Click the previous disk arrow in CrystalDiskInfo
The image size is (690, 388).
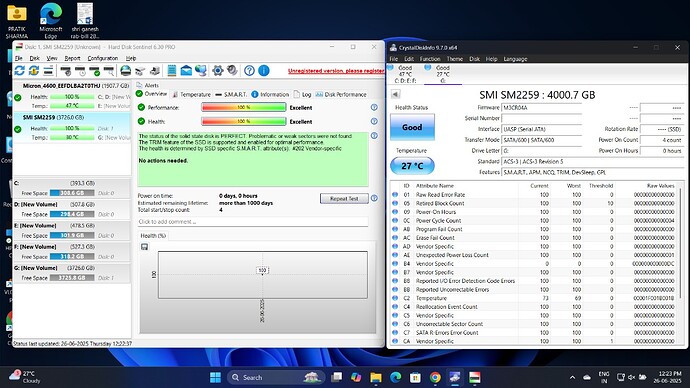[395, 94]
